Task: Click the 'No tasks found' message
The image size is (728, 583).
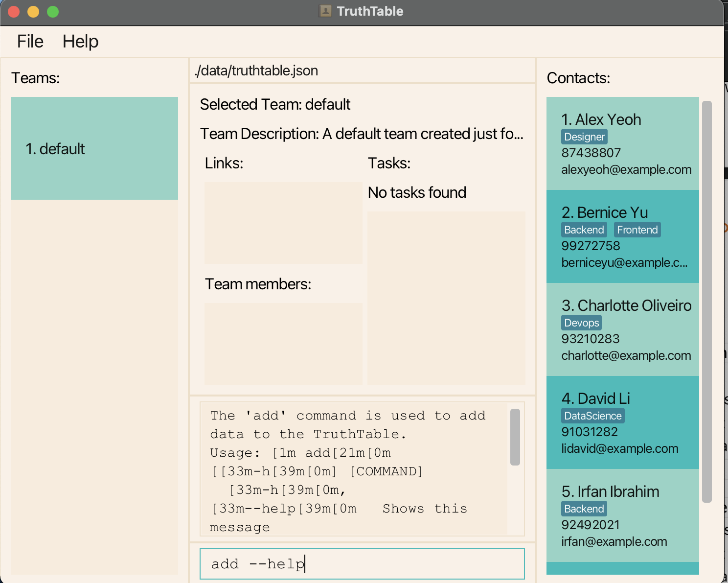Action: click(x=417, y=193)
